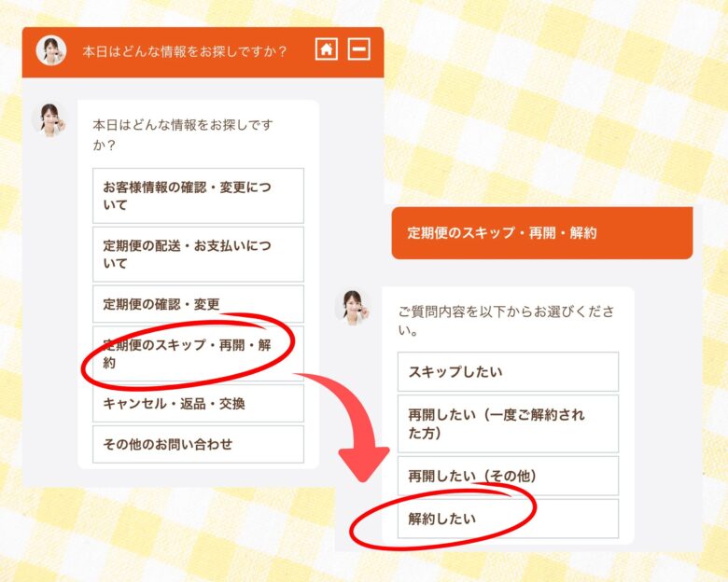Click operator avatar in orange header
The width and height of the screenshot is (728, 582).
[x=51, y=50]
